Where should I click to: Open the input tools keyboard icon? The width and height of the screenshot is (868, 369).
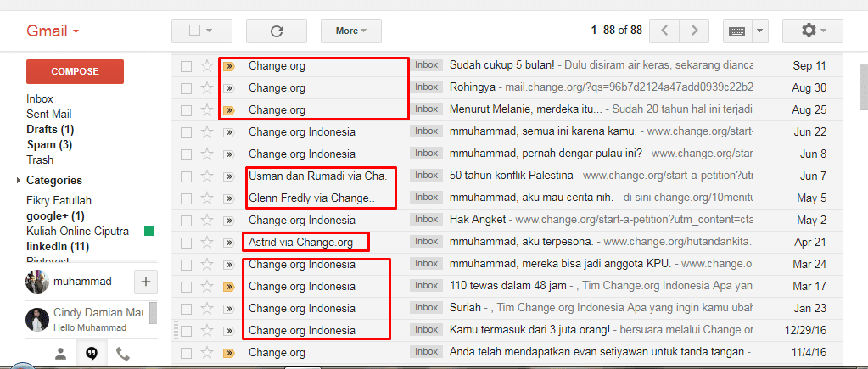tap(736, 31)
